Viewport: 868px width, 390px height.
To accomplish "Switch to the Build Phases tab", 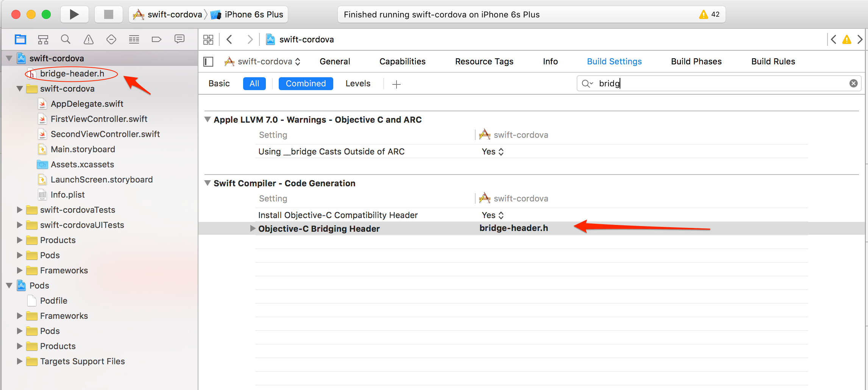I will pyautogui.click(x=696, y=61).
